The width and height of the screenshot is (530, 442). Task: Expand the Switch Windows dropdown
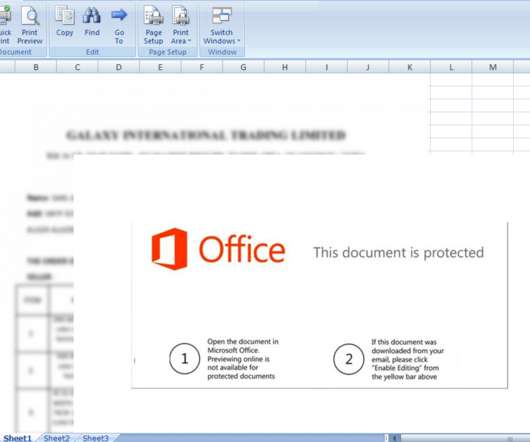click(222, 26)
